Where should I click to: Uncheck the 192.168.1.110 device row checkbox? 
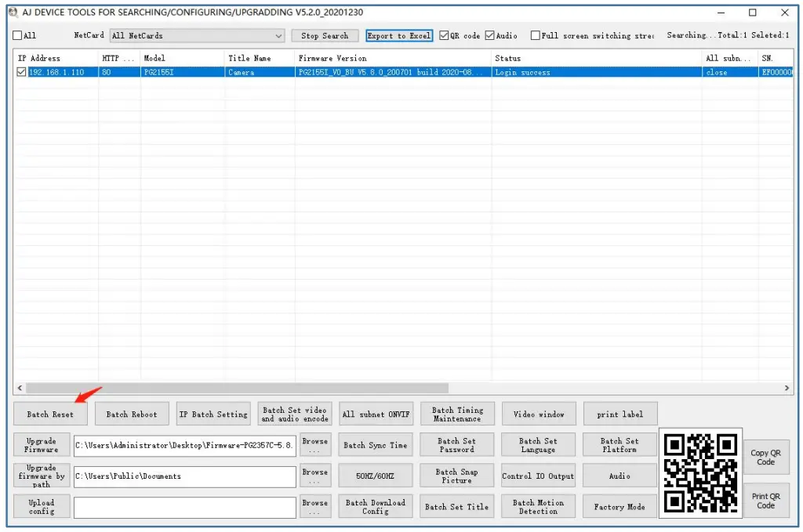(21, 72)
